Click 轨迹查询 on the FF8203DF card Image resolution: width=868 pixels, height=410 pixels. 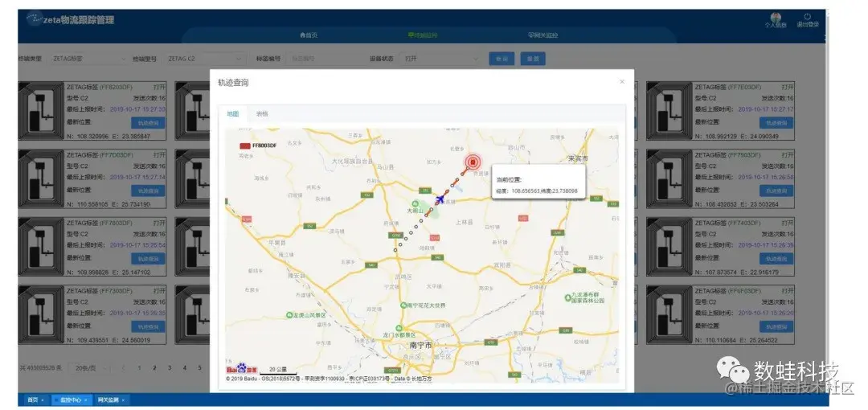click(148, 123)
